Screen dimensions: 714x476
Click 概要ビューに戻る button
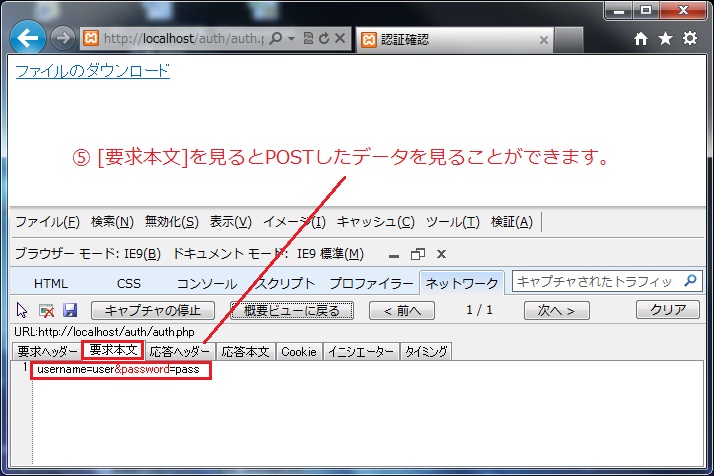292,311
